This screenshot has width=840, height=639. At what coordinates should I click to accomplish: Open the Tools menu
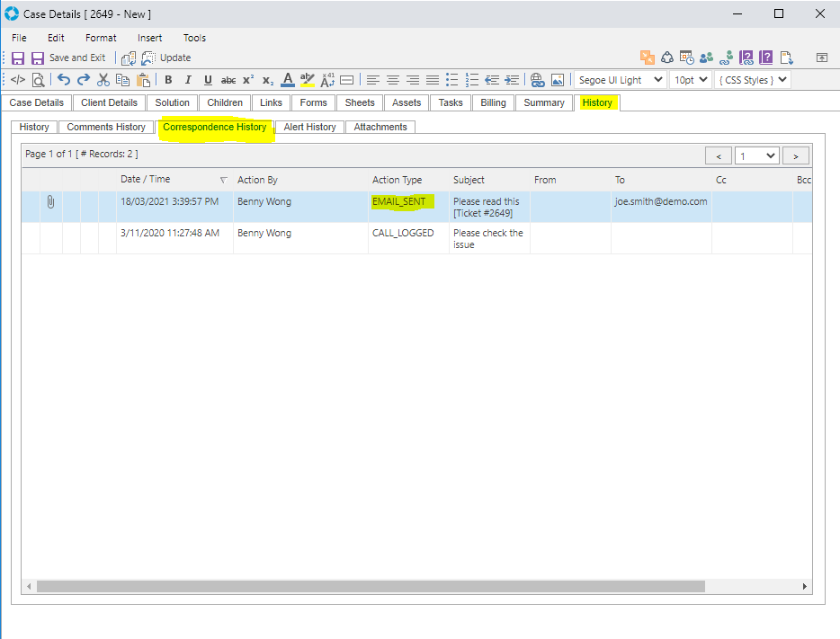(194, 38)
